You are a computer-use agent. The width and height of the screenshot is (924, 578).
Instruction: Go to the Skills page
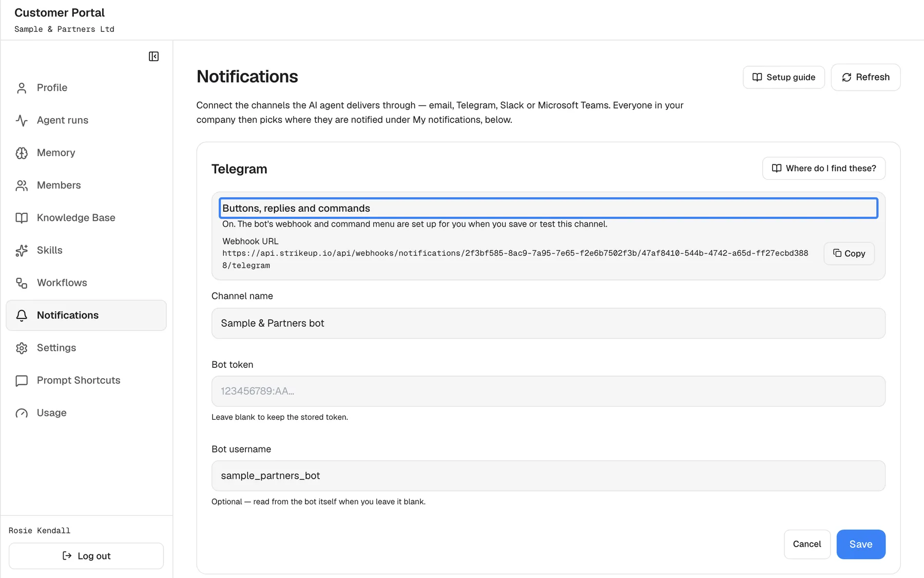(x=86, y=250)
